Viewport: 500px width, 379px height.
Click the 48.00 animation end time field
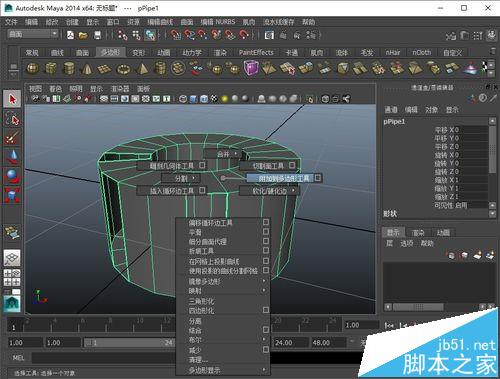[328, 342]
